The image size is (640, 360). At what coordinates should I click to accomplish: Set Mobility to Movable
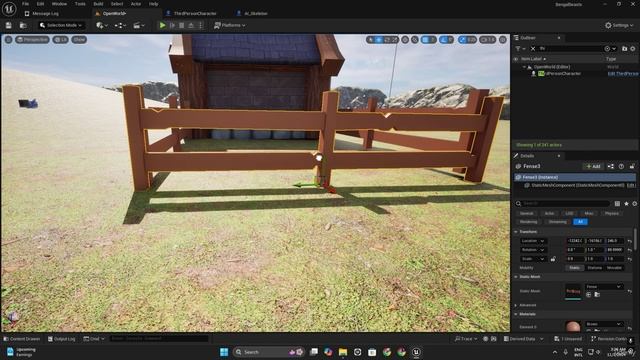pos(614,268)
